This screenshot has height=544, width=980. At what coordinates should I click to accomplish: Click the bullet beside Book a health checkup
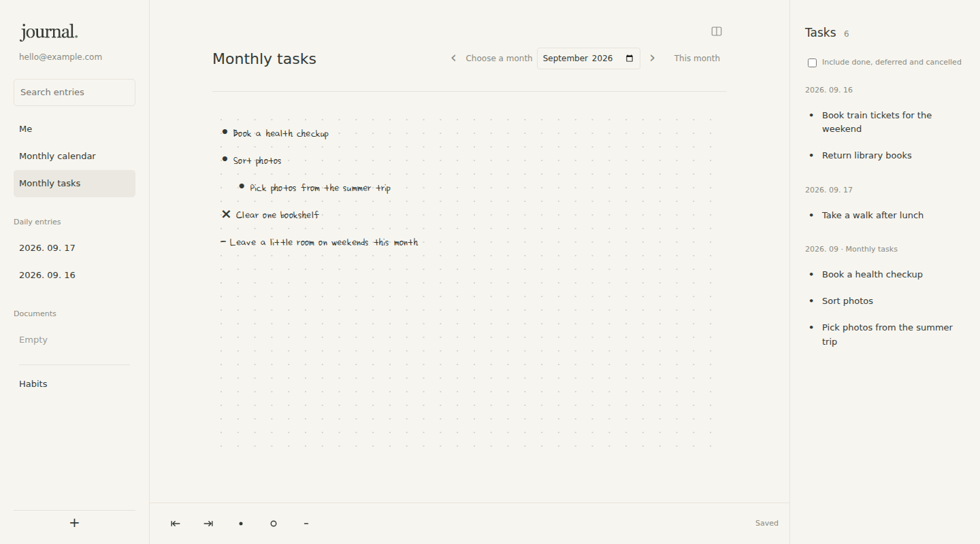coord(225,132)
